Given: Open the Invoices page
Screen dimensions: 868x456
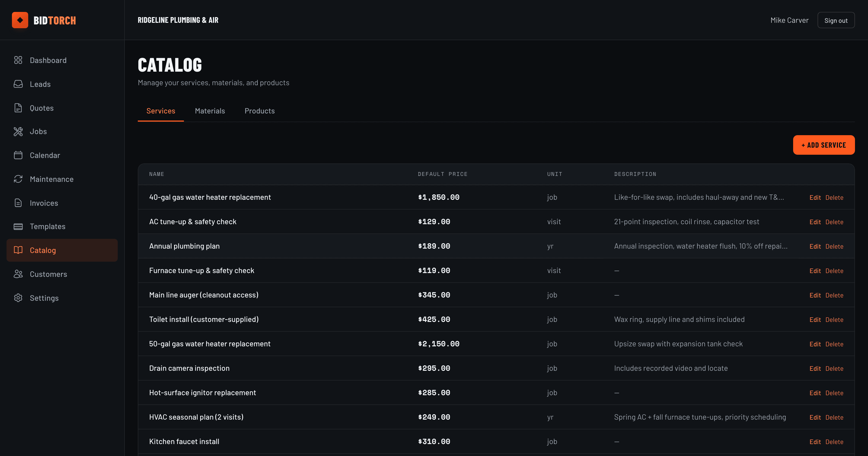Looking at the screenshot, I should 62,203.
